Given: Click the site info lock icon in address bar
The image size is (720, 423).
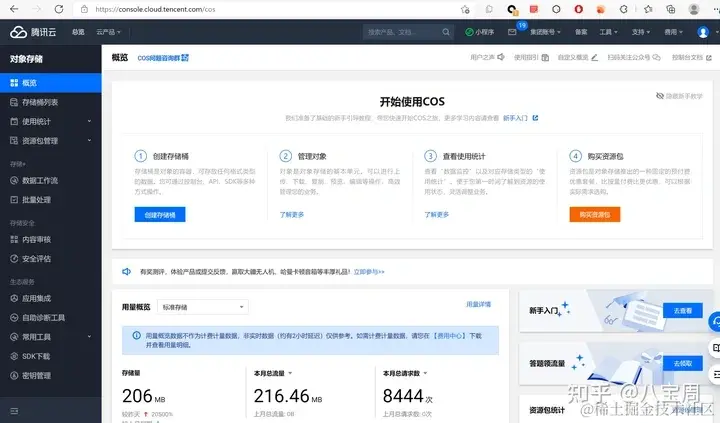Looking at the screenshot, I should tap(84, 9).
